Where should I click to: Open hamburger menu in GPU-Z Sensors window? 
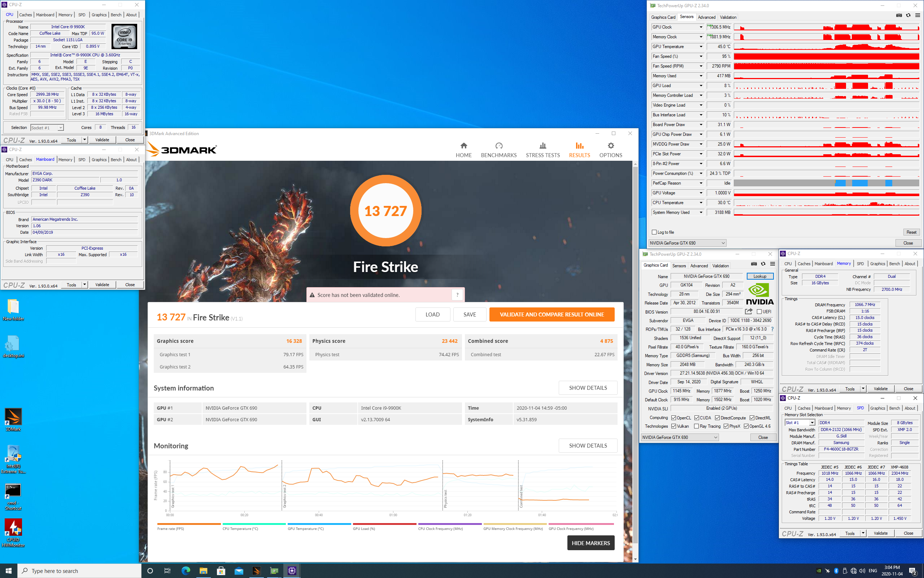click(x=918, y=15)
